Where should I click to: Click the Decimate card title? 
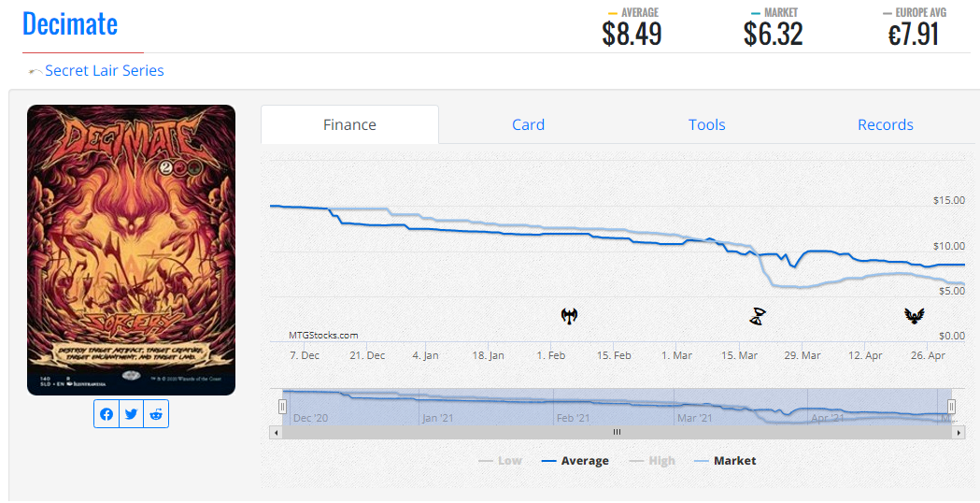[x=70, y=23]
